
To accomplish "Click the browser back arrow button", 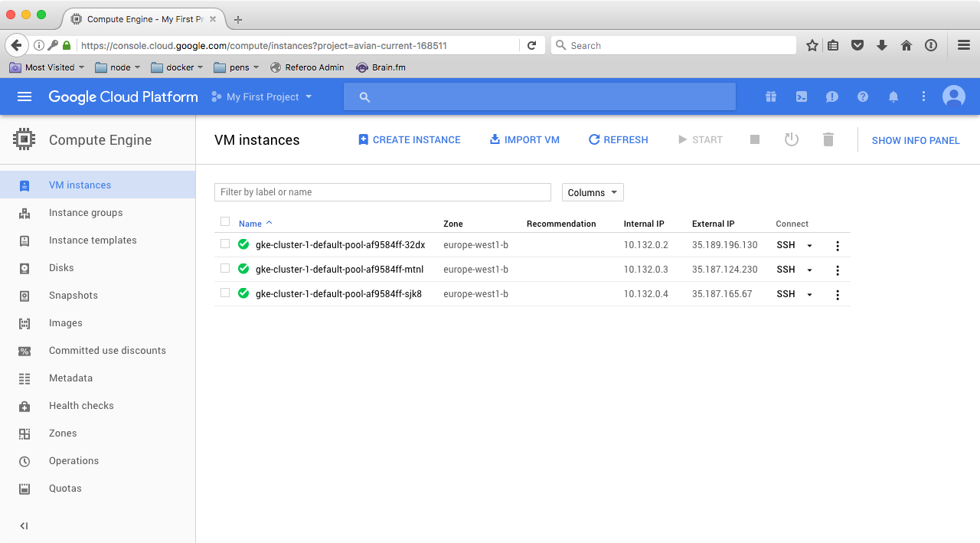I will pyautogui.click(x=17, y=45).
